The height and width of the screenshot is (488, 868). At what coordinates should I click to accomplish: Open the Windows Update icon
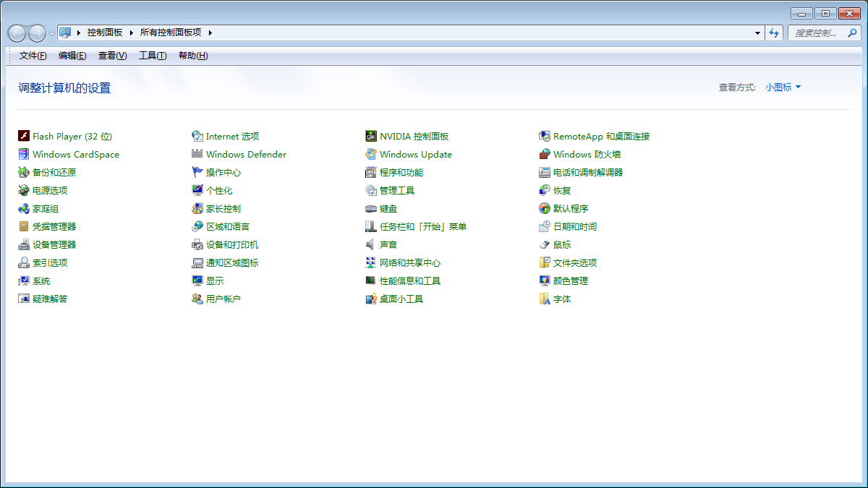tap(371, 154)
